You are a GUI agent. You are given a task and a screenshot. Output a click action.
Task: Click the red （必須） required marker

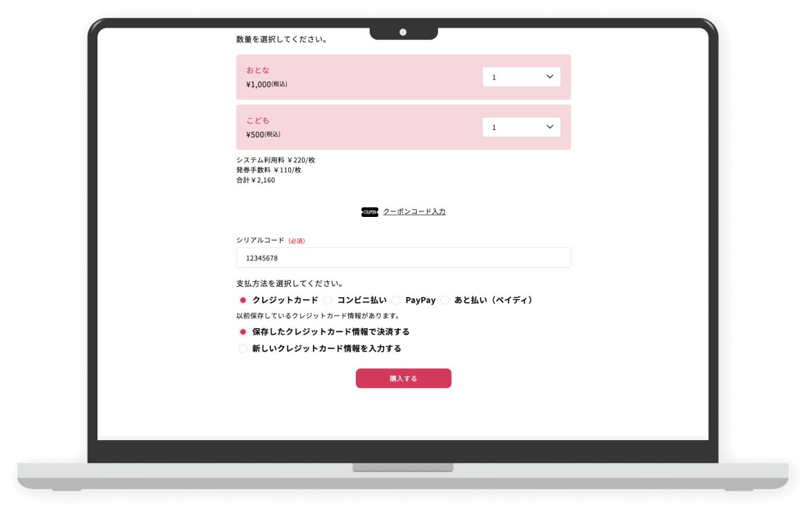pos(296,241)
